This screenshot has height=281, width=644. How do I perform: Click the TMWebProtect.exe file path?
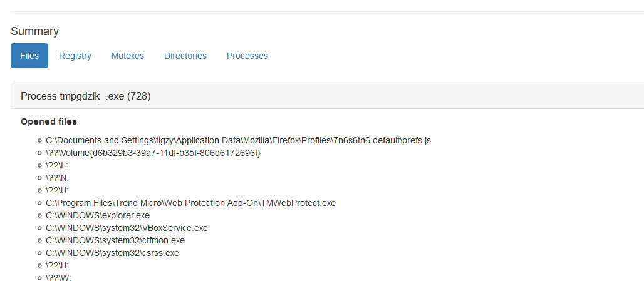pos(190,203)
